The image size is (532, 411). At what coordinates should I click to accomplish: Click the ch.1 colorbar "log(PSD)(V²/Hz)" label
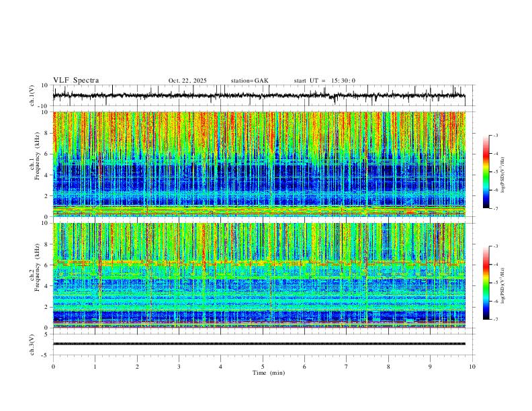pyautogui.click(x=502, y=175)
